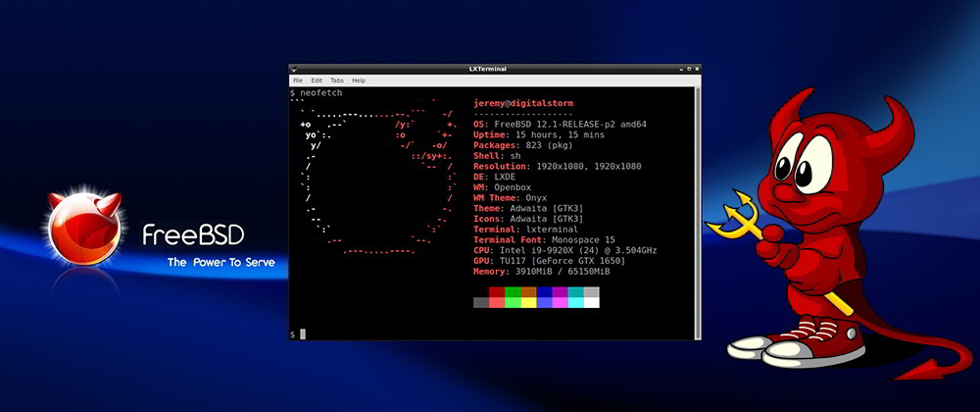Click the bright cyan color block
Screen dimensions: 980x412
pos(575,302)
